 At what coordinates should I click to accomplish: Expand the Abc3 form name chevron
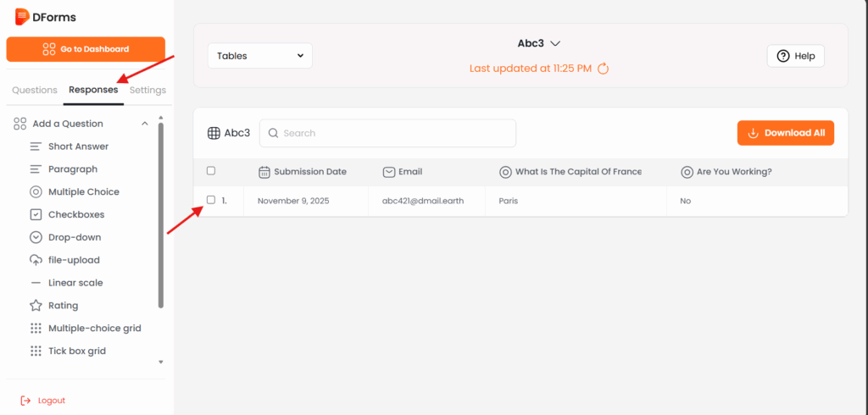click(x=556, y=43)
